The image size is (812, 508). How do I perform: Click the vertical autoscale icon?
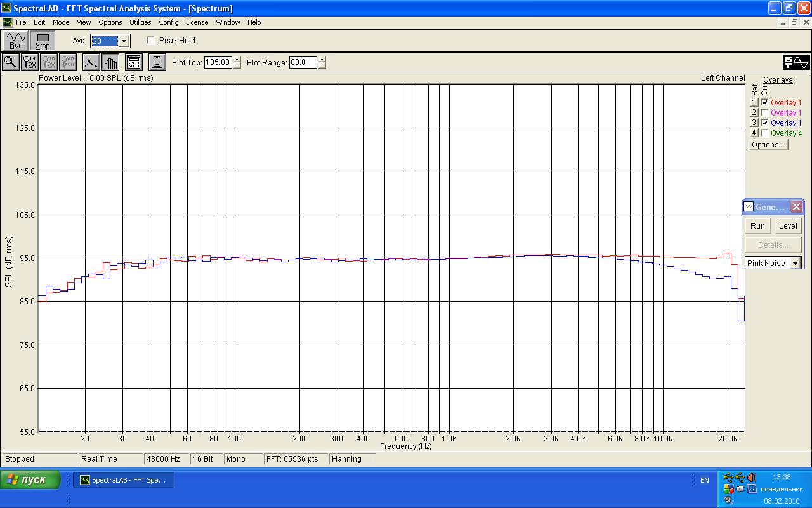click(157, 62)
